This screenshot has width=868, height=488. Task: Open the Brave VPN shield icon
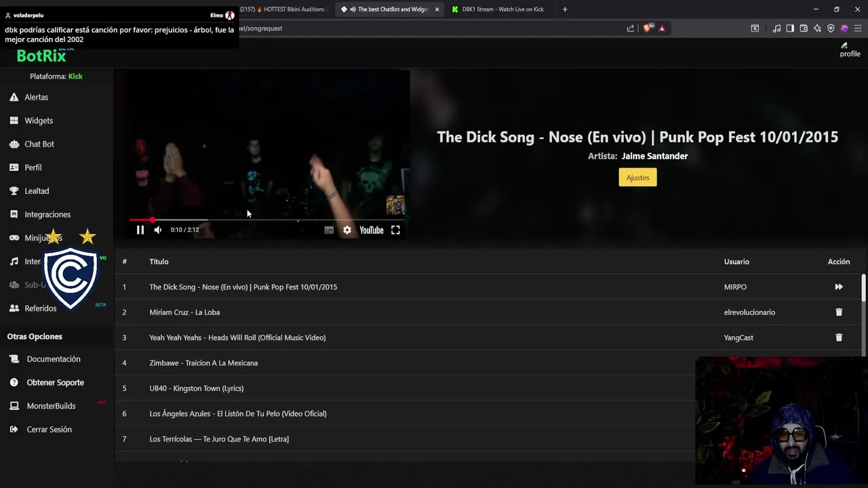tap(831, 28)
